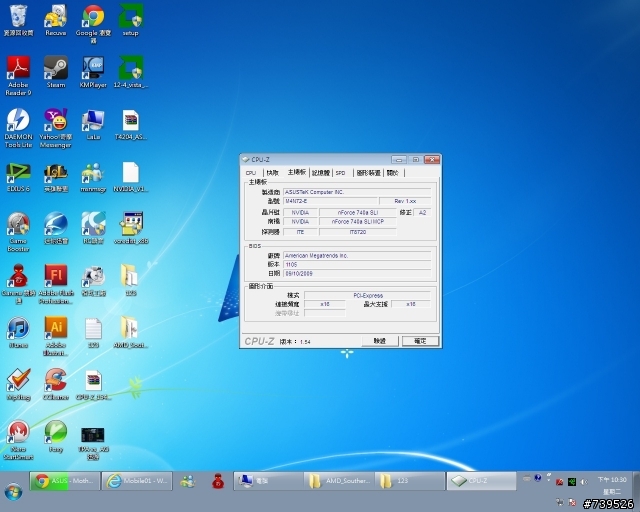Click the 確定 button in CPU-Z
Screen dimensions: 640x512
[x=420, y=341]
